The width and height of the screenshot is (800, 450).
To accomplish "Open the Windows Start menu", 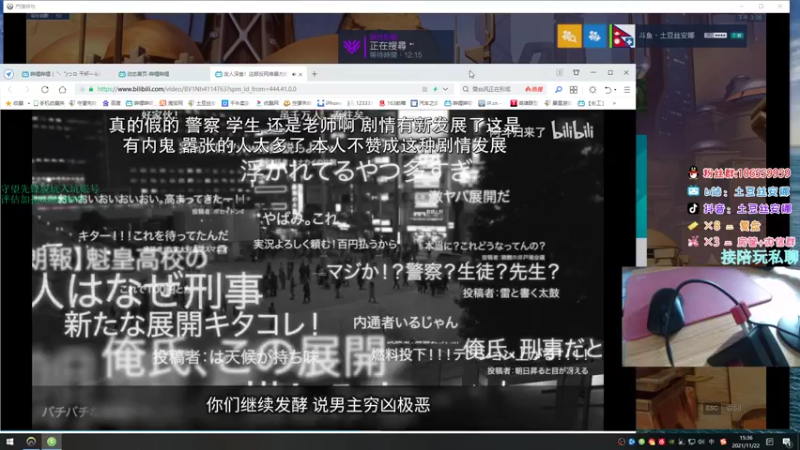I will [10, 441].
